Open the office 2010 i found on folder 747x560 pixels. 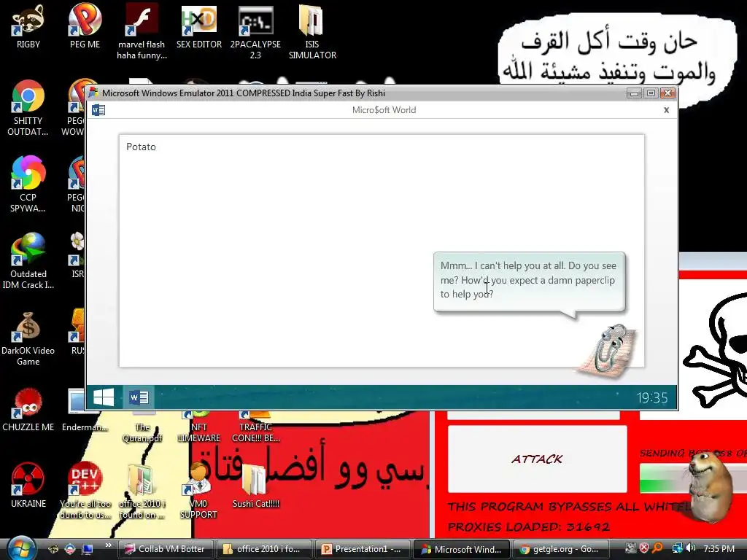pyautogui.click(x=142, y=491)
